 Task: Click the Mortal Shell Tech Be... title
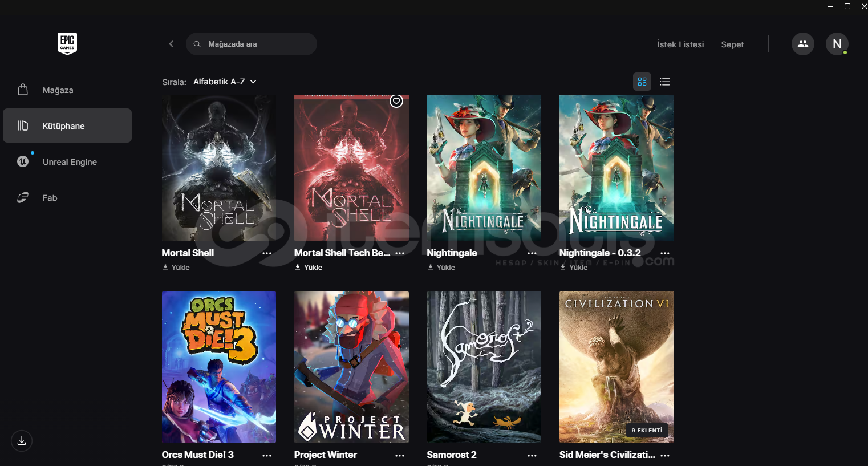click(x=342, y=253)
